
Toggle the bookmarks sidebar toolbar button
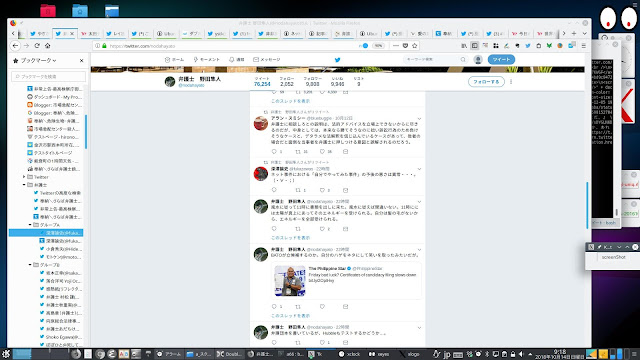(x=474, y=46)
